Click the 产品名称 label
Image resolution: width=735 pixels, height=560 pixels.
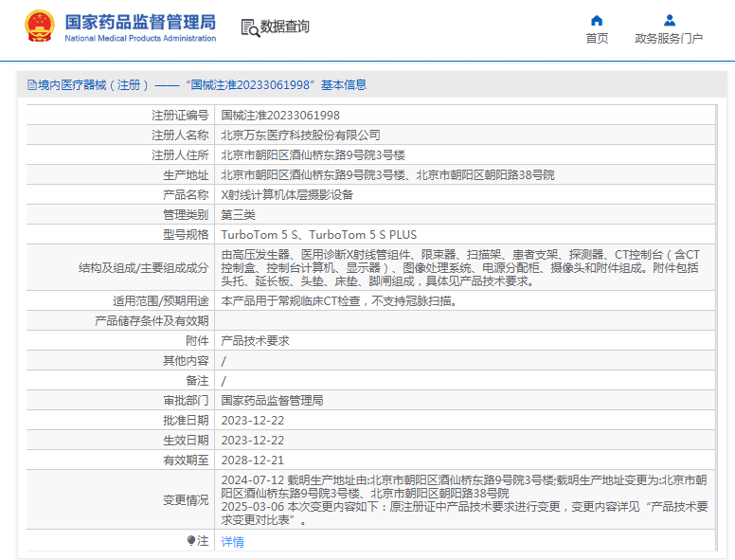coord(186,194)
